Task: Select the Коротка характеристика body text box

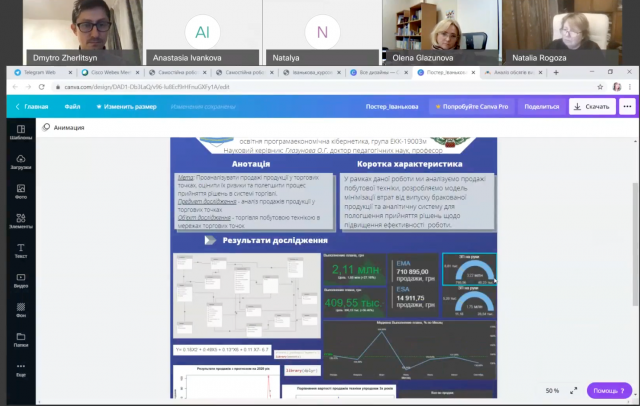Action: tap(417, 202)
